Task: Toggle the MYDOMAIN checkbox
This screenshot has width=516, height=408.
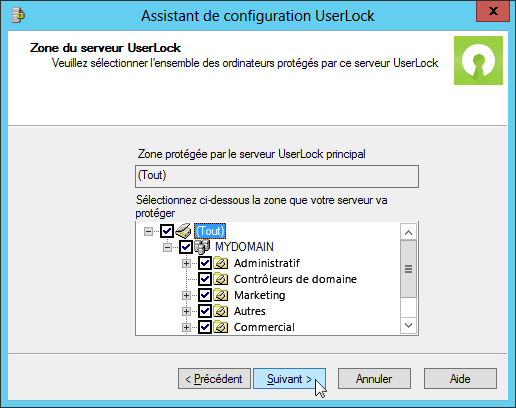Action: (x=186, y=247)
